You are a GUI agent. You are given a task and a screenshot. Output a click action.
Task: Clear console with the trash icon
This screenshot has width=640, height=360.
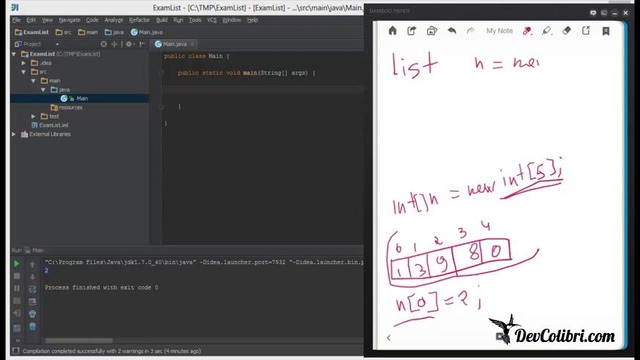coord(32,326)
